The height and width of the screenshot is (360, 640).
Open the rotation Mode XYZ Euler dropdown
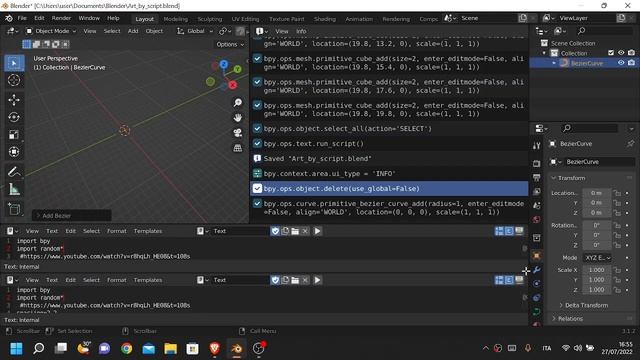click(x=597, y=258)
